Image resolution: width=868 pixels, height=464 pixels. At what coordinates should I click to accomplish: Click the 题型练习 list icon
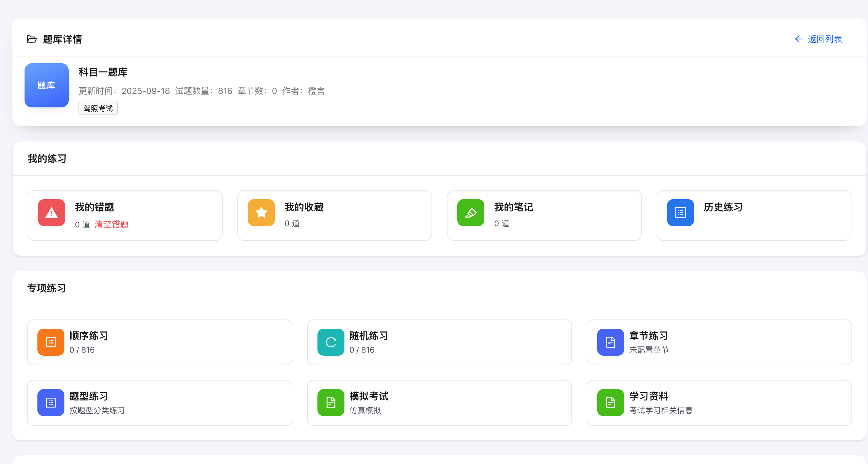[51, 403]
